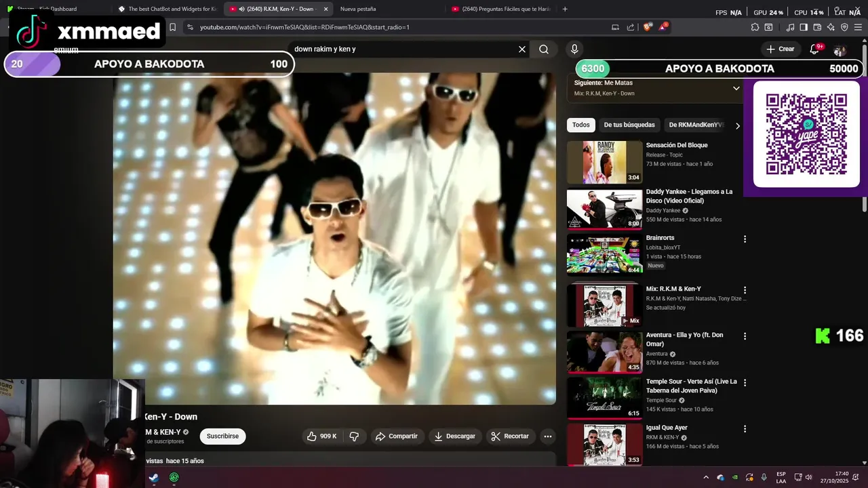The width and height of the screenshot is (868, 488).
Task: Open the green circular app in taskbar
Action: tap(174, 477)
